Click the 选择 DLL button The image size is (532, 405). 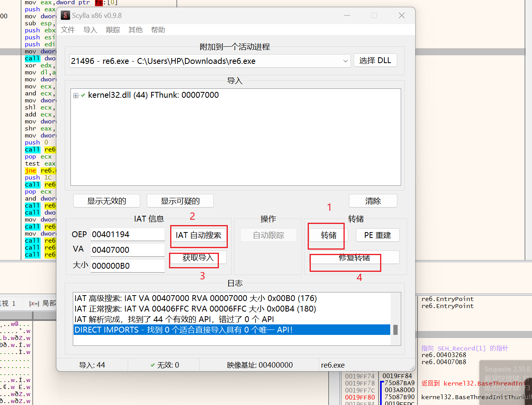375,60
